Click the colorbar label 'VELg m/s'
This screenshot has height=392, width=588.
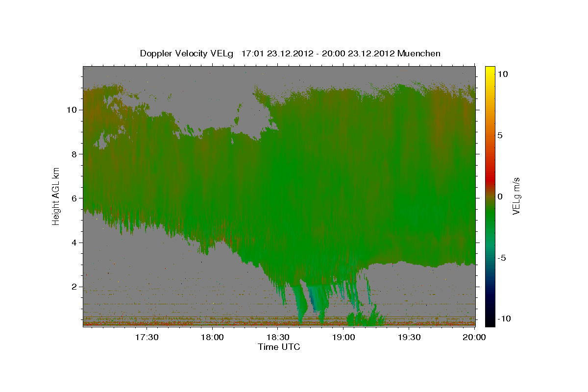[x=516, y=196]
